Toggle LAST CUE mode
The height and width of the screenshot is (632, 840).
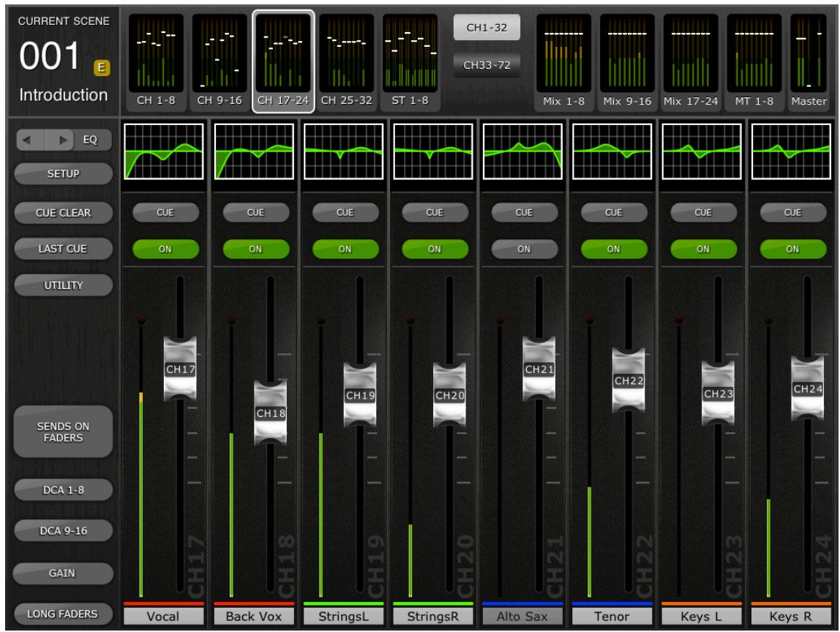[x=63, y=249]
